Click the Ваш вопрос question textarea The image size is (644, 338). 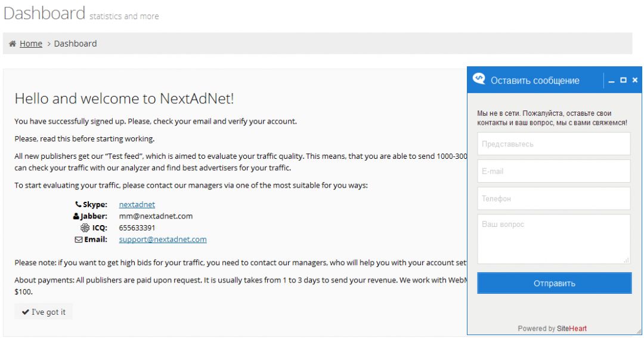[553, 239]
